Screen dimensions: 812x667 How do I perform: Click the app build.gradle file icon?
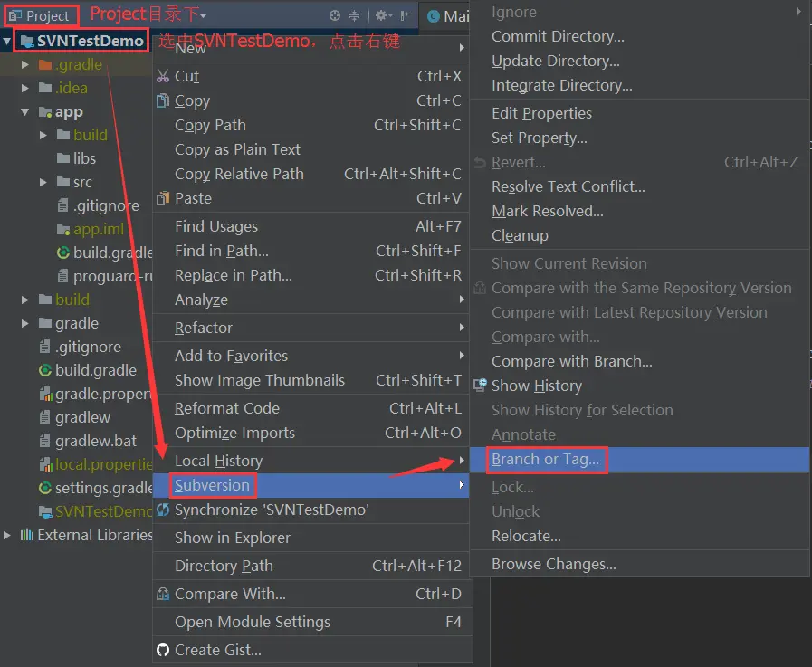click(x=63, y=253)
